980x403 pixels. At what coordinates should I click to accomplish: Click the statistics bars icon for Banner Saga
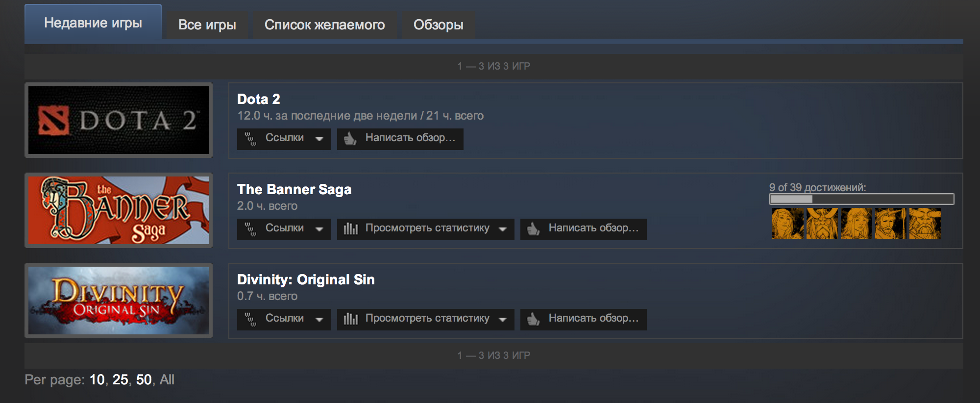point(351,229)
